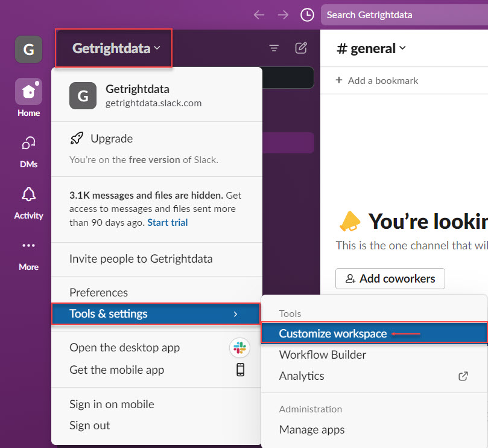Click Sign out
Viewport: 488px width, 448px height.
point(157,426)
